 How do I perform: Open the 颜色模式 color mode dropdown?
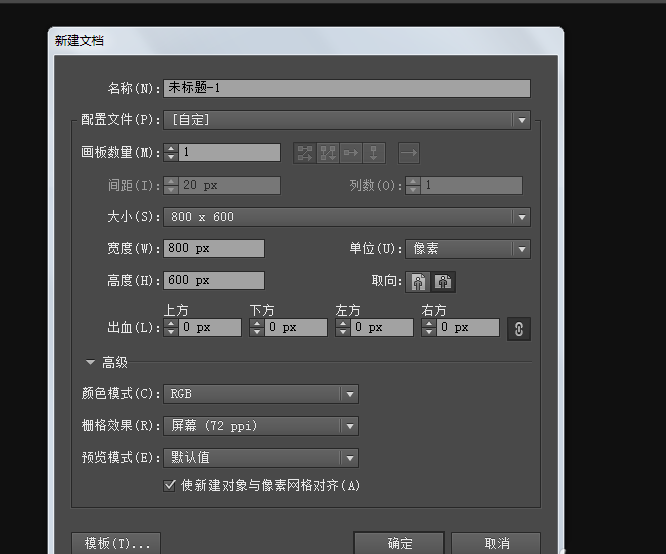[x=261, y=394]
